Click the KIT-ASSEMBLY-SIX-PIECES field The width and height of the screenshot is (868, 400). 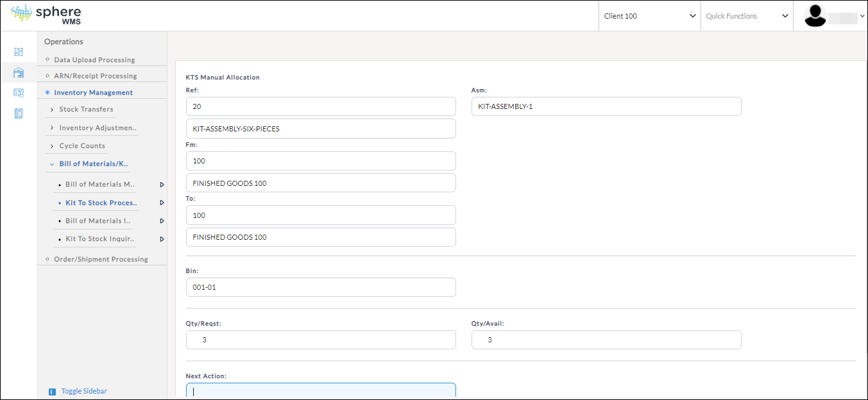click(x=321, y=128)
